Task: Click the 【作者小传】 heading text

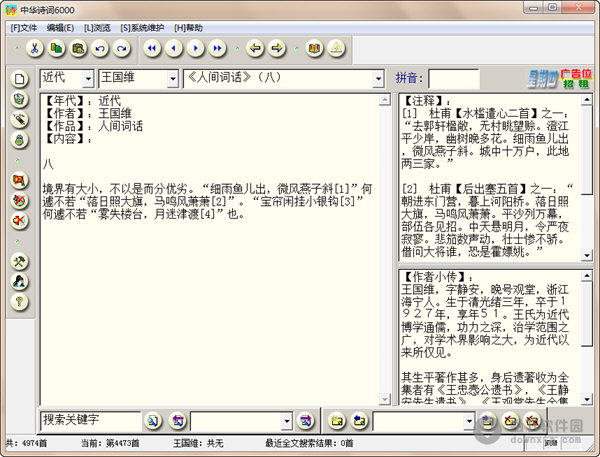Action: [437, 277]
